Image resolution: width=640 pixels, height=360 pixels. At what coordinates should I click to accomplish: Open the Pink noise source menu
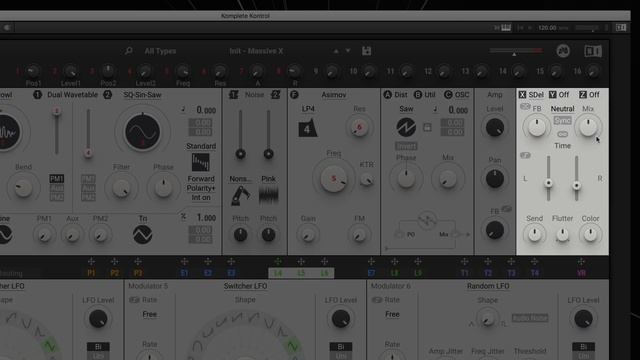coord(268,179)
